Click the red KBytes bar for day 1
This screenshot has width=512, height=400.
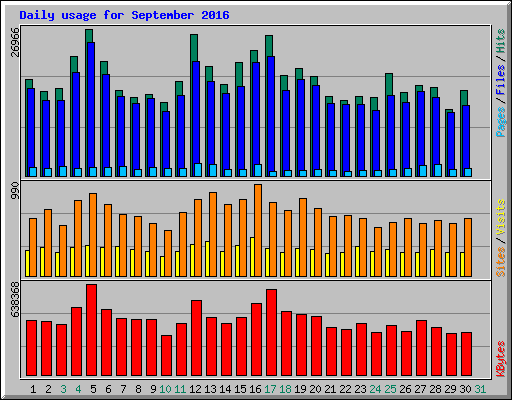31,348
